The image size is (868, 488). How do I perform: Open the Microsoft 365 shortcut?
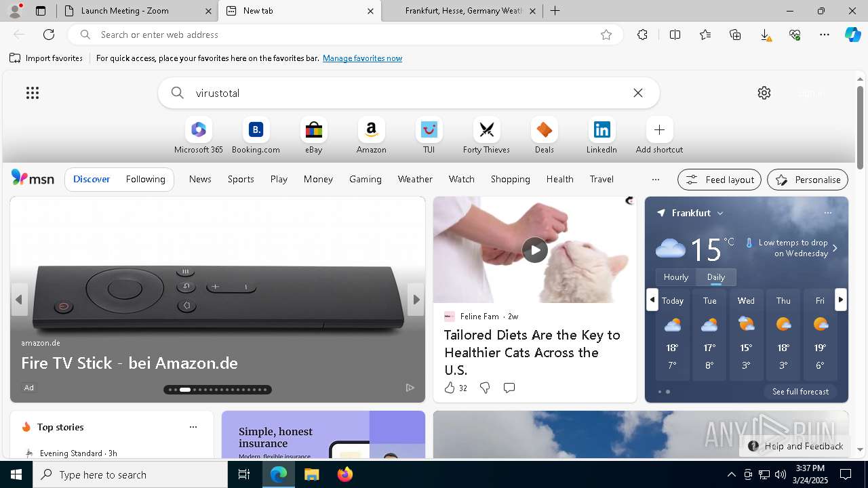[x=198, y=136]
